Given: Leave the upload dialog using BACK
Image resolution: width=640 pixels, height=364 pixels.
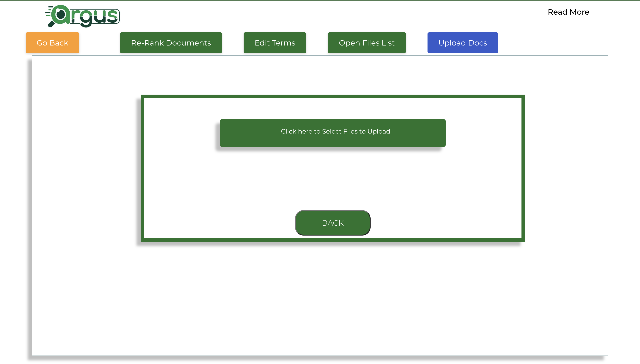Looking at the screenshot, I should click(x=333, y=223).
